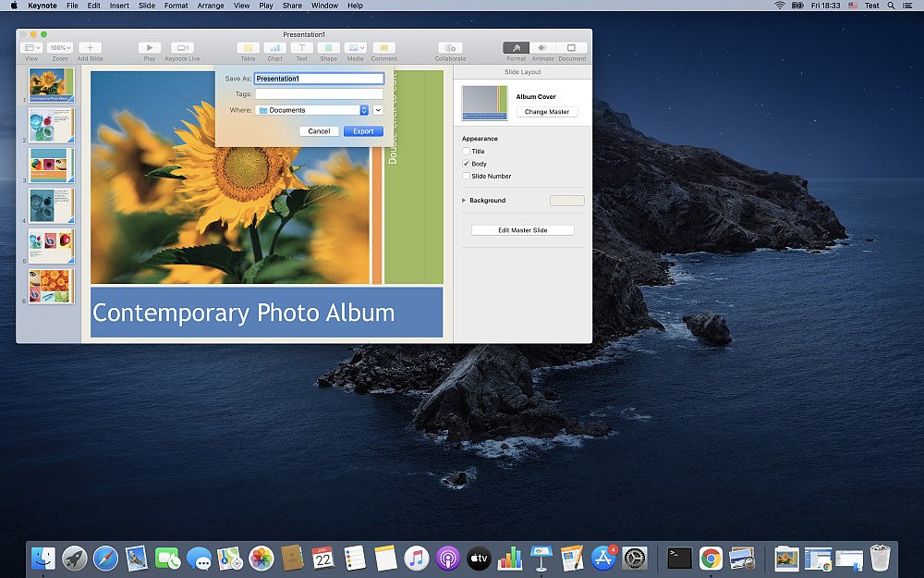Expand the save dialog with chevron button
The height and width of the screenshot is (578, 924).
coord(378,110)
